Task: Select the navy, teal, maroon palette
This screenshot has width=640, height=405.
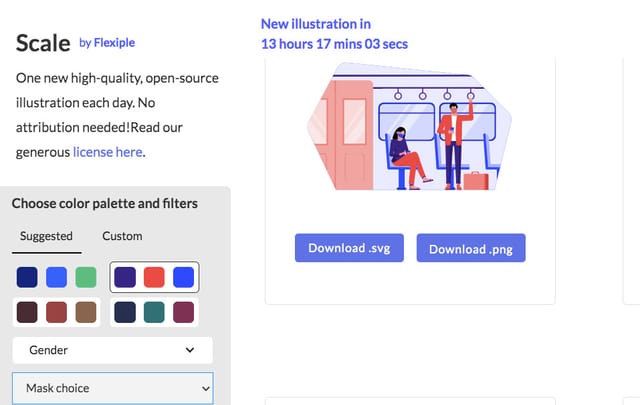Action: 154,312
